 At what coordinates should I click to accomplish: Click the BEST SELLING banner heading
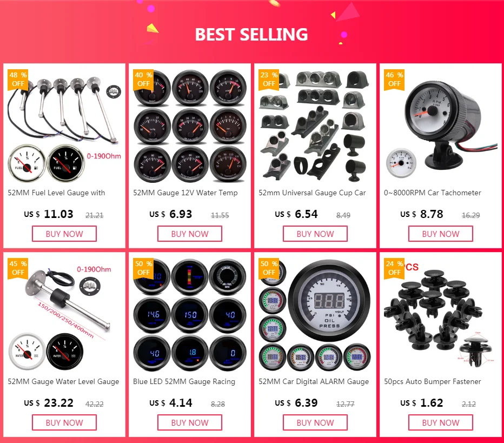point(251,35)
